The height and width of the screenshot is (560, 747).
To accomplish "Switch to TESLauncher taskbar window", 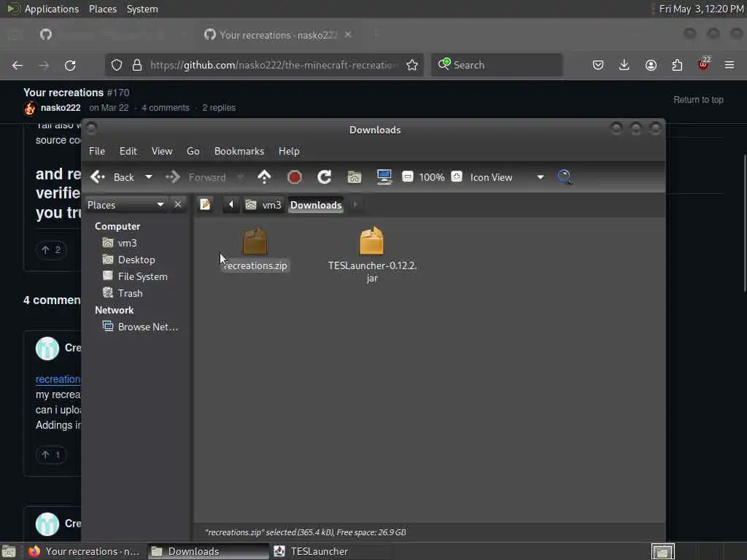I will [x=330, y=551].
